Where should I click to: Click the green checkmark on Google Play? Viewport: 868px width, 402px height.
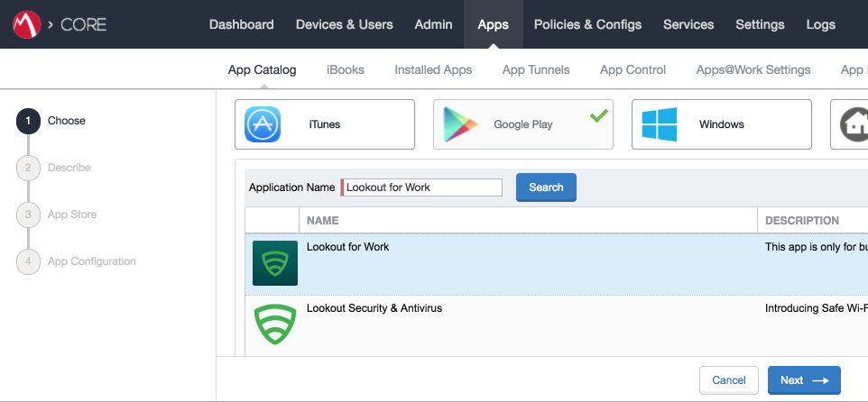coord(598,115)
